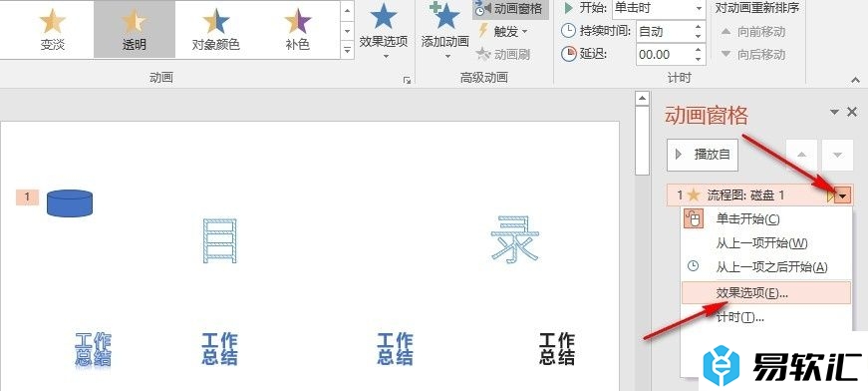The height and width of the screenshot is (391, 868).
Task: Decrease the 延迟 delay value
Action: click(x=699, y=59)
